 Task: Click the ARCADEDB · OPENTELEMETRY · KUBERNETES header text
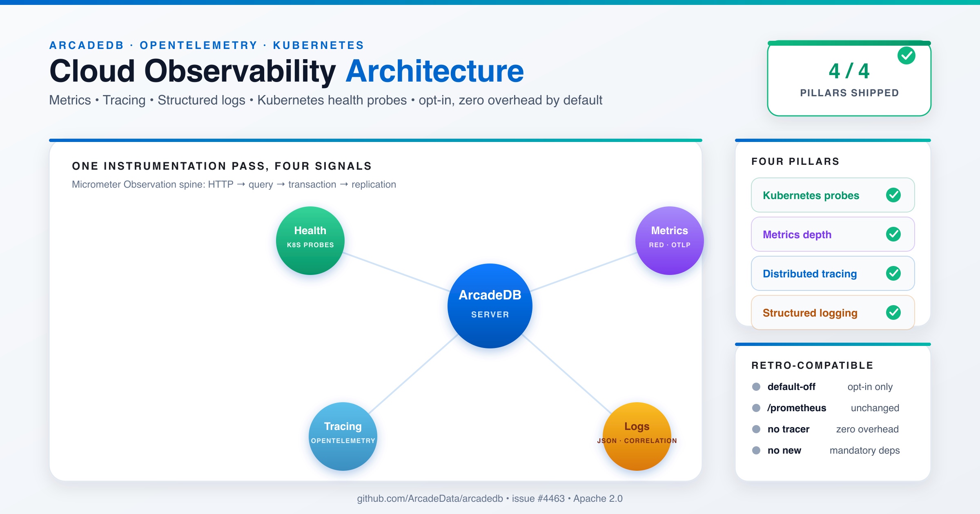[x=207, y=45]
